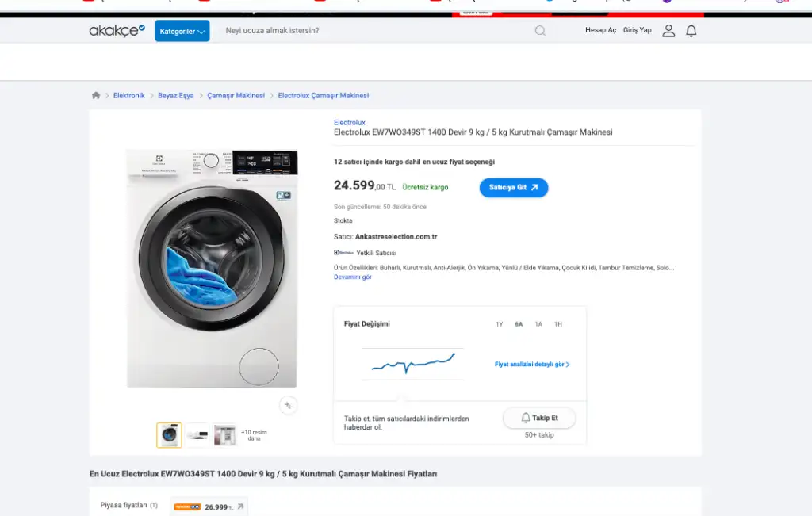The width and height of the screenshot is (812, 516).
Task: Select the 1Y price history range
Action: pos(500,324)
